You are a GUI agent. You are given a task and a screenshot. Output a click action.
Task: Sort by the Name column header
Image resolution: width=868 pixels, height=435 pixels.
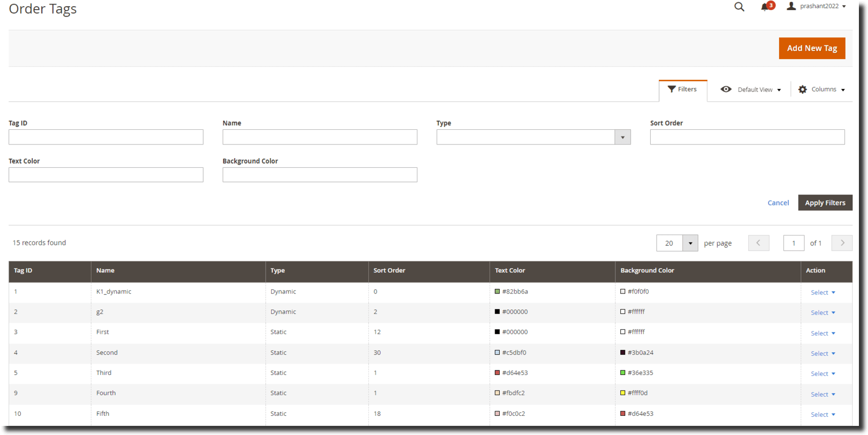[105, 271]
